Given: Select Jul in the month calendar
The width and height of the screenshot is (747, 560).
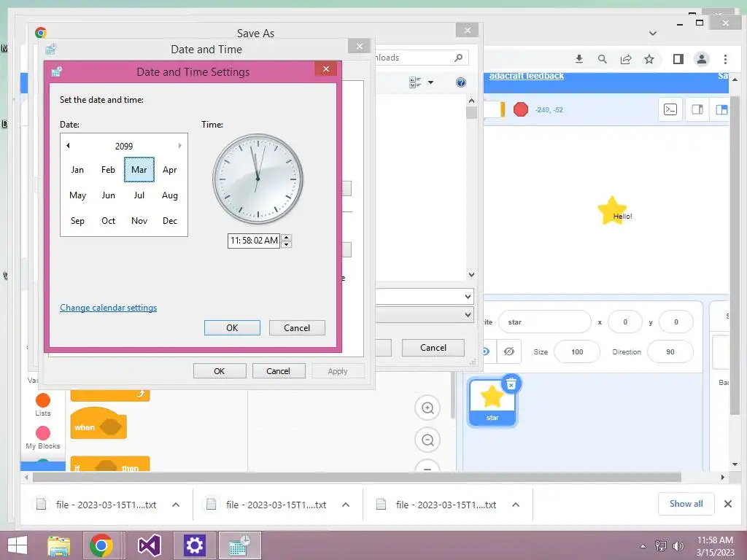Looking at the screenshot, I should pos(139,195).
